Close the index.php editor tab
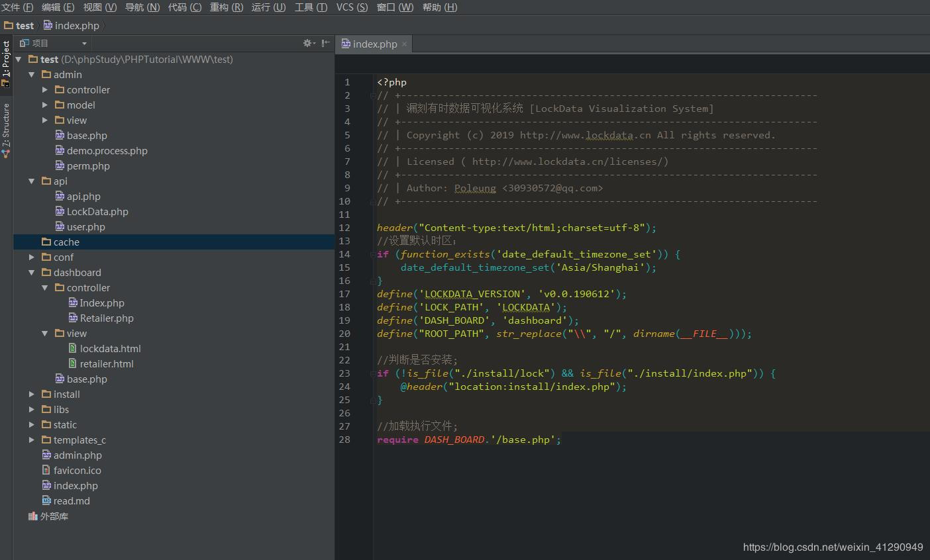This screenshot has width=930, height=560. 404,44
